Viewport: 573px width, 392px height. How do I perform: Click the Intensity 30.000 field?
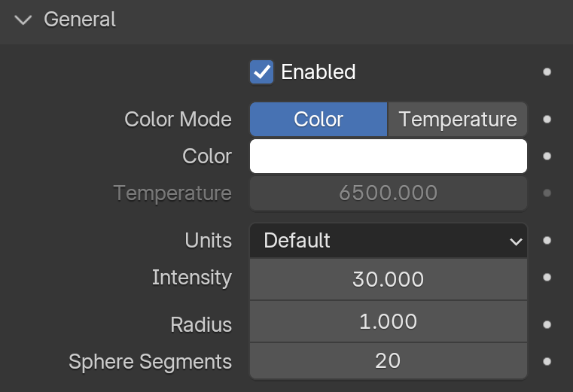389,279
